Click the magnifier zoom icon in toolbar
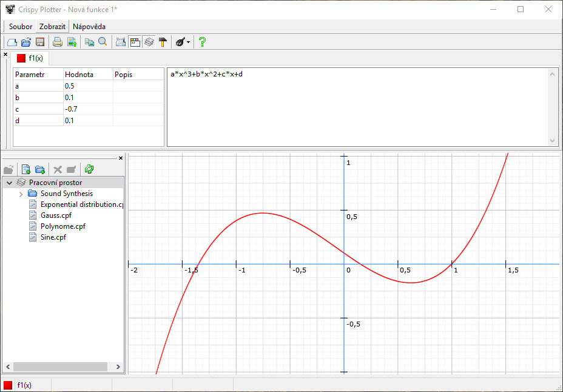Viewport: 563px width, 392px height. coord(103,42)
